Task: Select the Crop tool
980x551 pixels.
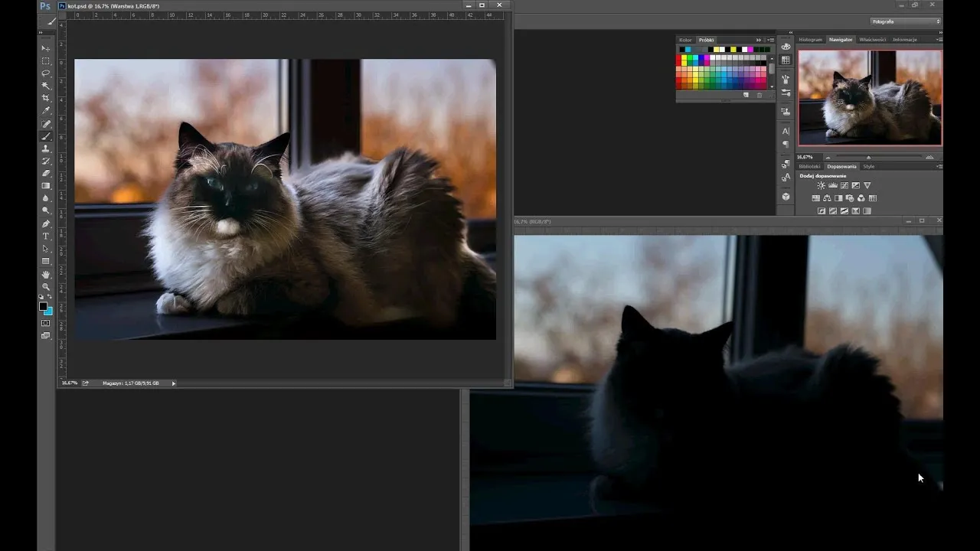Action: tap(46, 98)
